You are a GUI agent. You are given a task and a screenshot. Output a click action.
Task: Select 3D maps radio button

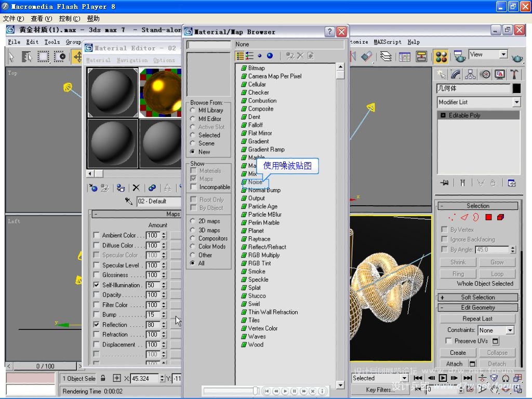click(x=192, y=230)
